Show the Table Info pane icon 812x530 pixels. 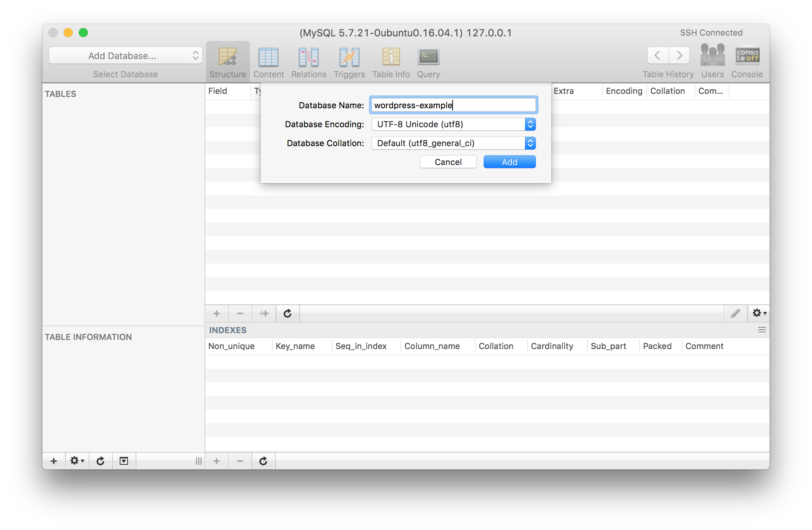(x=391, y=57)
